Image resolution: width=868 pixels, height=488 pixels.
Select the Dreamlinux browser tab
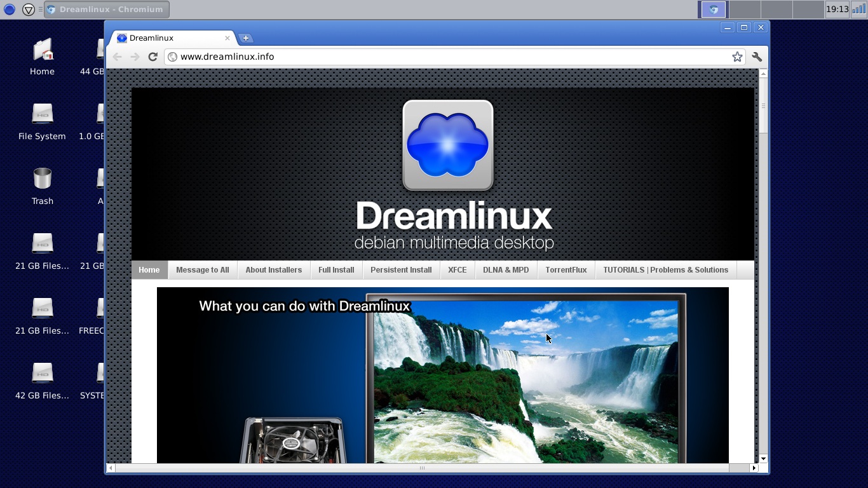coord(173,38)
